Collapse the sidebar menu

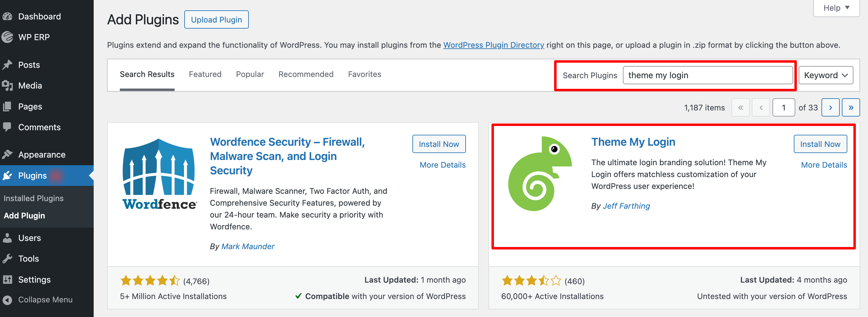coord(38,299)
